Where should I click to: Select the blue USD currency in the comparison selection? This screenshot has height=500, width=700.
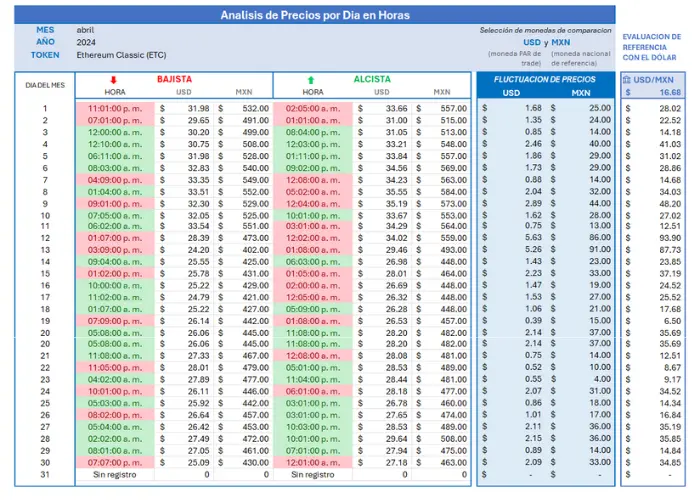point(532,42)
